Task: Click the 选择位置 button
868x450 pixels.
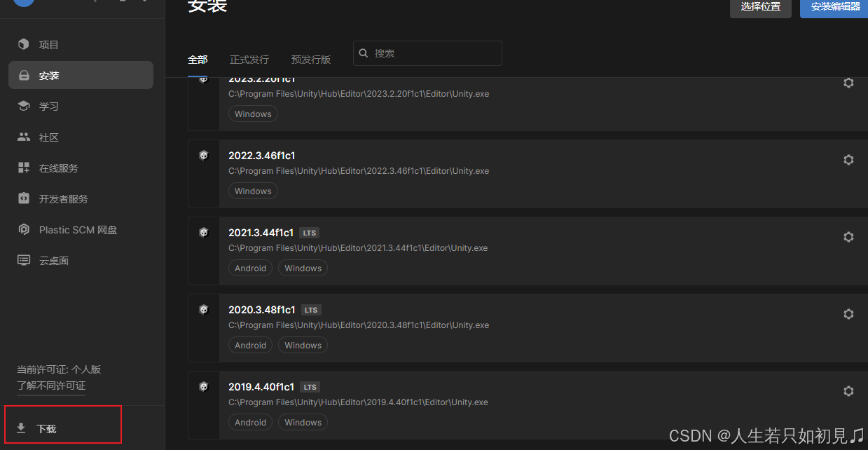Action: (761, 7)
